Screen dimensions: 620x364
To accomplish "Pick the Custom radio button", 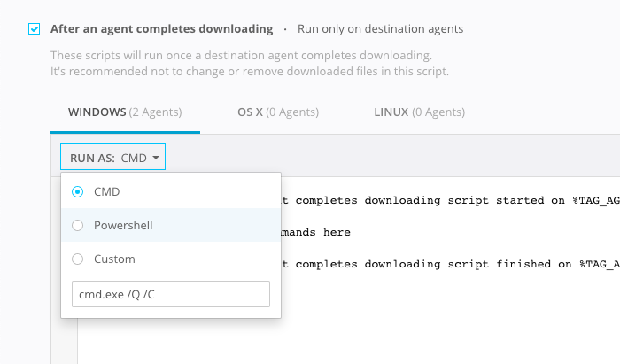I will [x=77, y=259].
